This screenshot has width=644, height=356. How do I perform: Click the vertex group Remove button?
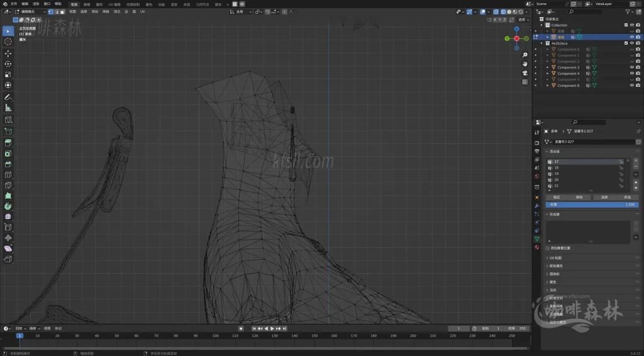579,197
